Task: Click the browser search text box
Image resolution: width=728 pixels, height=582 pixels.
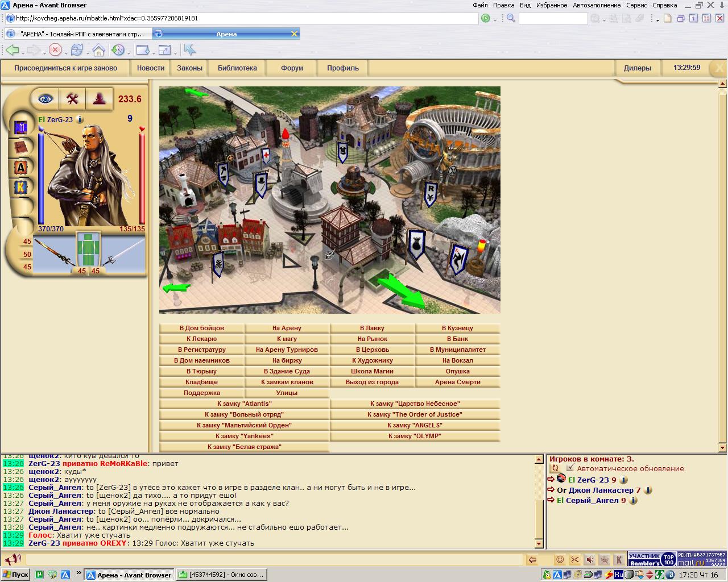Action: [553, 18]
